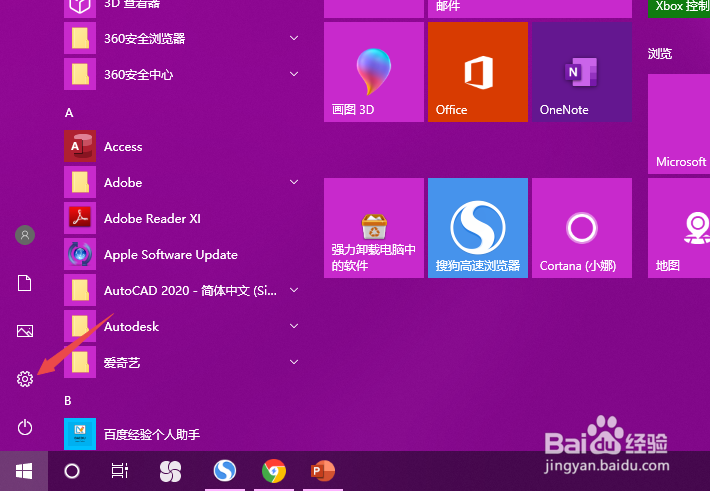This screenshot has width=710, height=491.
Task: Open 强力卸载电脑中的软件 tile
Action: (374, 228)
